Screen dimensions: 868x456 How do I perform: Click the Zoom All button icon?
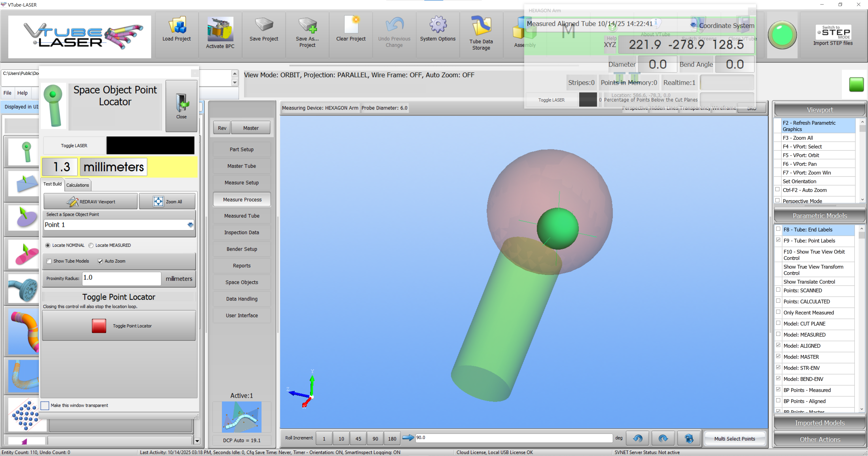pos(158,201)
